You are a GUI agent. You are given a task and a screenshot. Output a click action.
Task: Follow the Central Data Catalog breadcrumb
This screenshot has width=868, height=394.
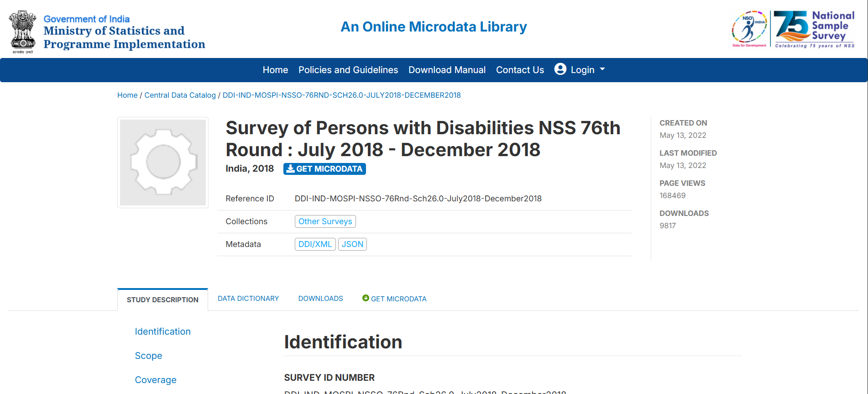[180, 95]
